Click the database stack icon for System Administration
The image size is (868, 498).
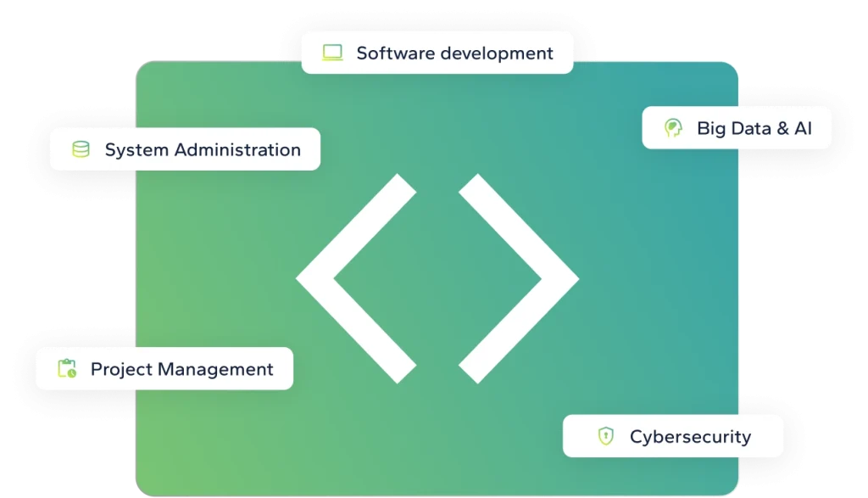pos(81,149)
